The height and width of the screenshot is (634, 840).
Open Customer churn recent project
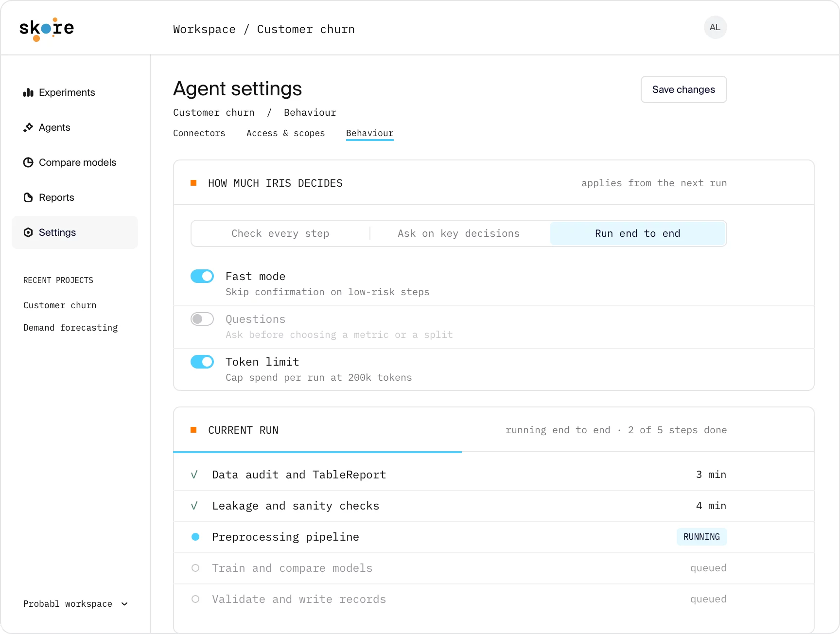tap(60, 305)
